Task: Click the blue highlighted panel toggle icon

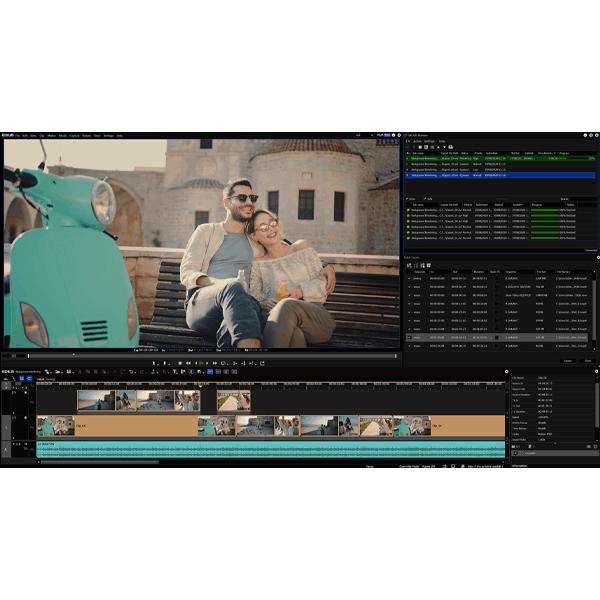Action: point(210,372)
